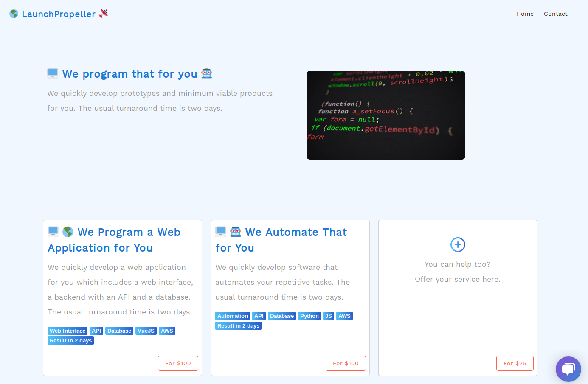Select the VueJS tag
The height and width of the screenshot is (384, 588).
point(146,331)
